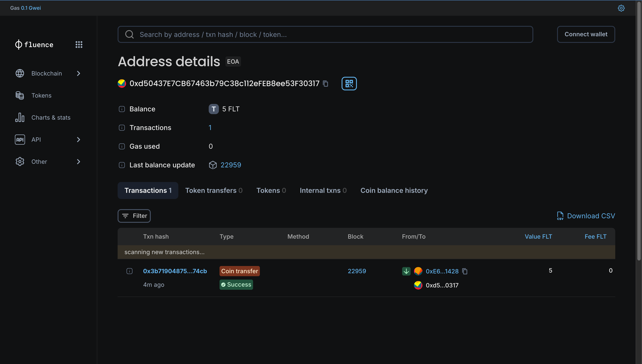Copy the address using the copy icon
The image size is (642, 364).
pyautogui.click(x=325, y=84)
